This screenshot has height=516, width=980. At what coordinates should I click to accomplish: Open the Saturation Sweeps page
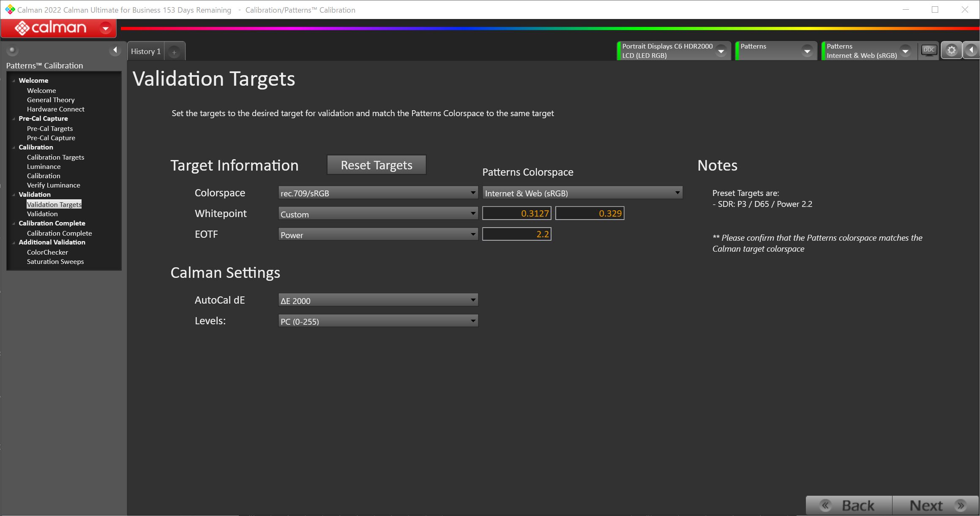click(x=55, y=261)
